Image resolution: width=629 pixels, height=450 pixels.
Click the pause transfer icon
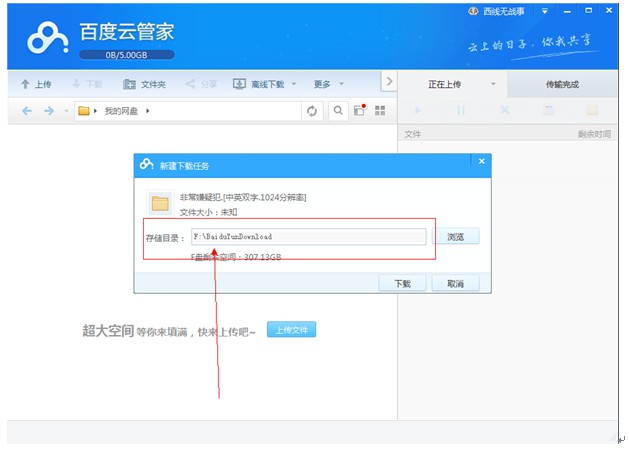(461, 110)
